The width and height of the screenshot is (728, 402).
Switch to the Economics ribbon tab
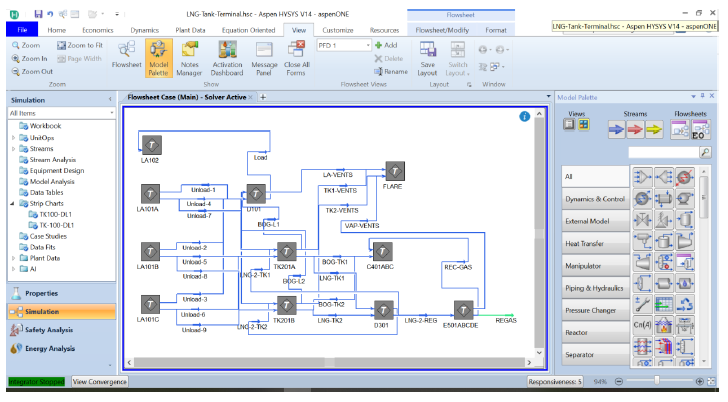tap(98, 30)
